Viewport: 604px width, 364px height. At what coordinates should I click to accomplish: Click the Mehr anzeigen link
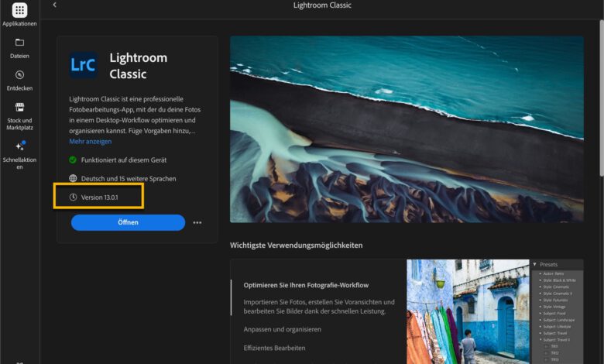pos(90,142)
